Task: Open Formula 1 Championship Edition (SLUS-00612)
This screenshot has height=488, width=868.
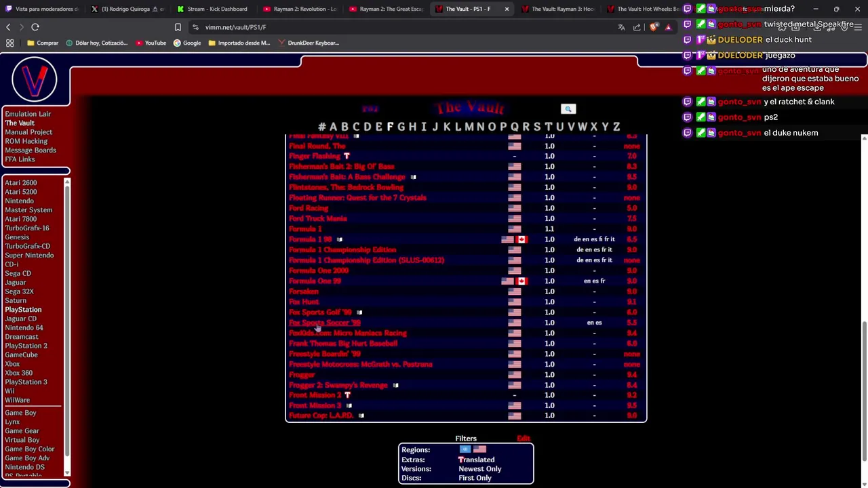Action: (367, 260)
